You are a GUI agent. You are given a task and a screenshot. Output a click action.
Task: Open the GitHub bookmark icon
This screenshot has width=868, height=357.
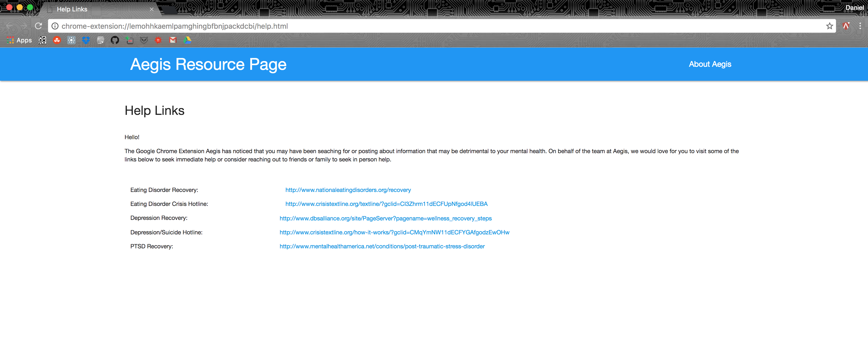[115, 40]
